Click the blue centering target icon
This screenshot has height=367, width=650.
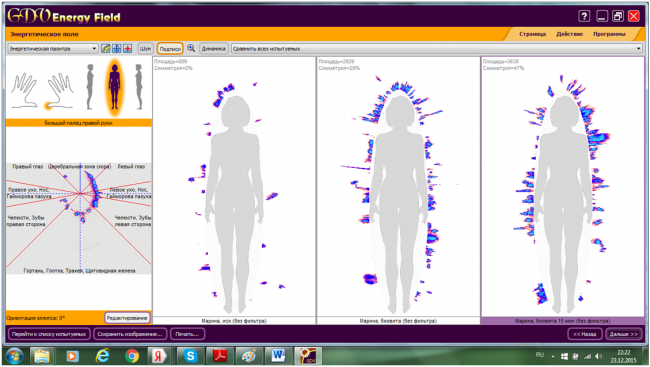point(116,49)
